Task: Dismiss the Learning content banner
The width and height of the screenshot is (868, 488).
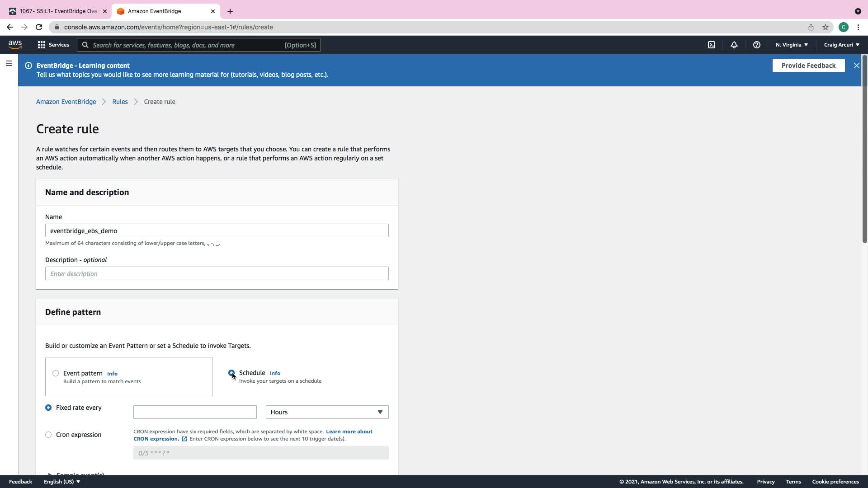Action: pos(856,66)
